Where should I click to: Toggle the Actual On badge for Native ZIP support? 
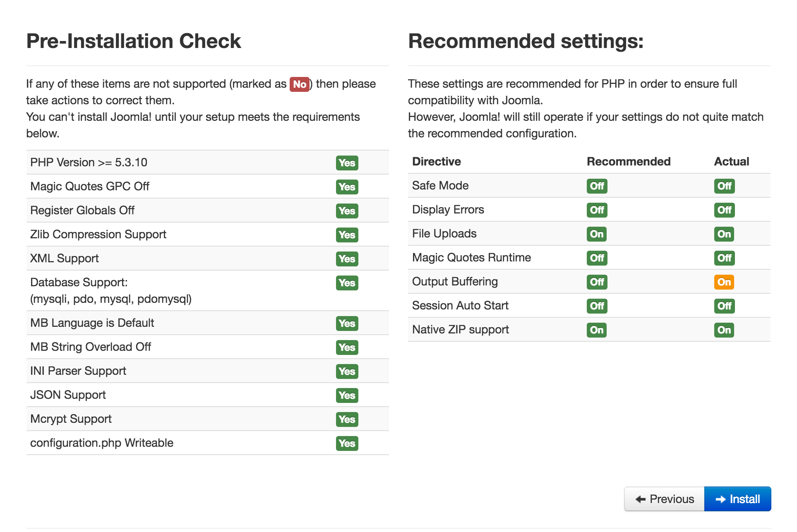click(724, 330)
